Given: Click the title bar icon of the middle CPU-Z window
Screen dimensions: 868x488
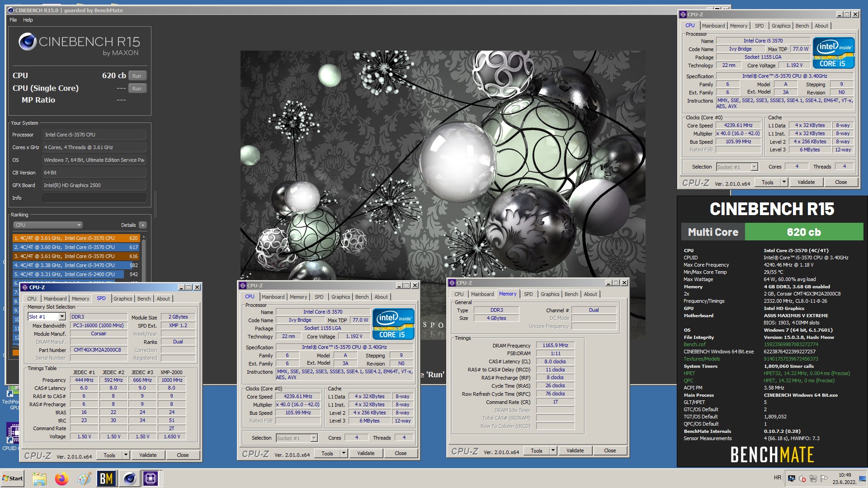Looking at the screenshot, I should click(x=243, y=286).
